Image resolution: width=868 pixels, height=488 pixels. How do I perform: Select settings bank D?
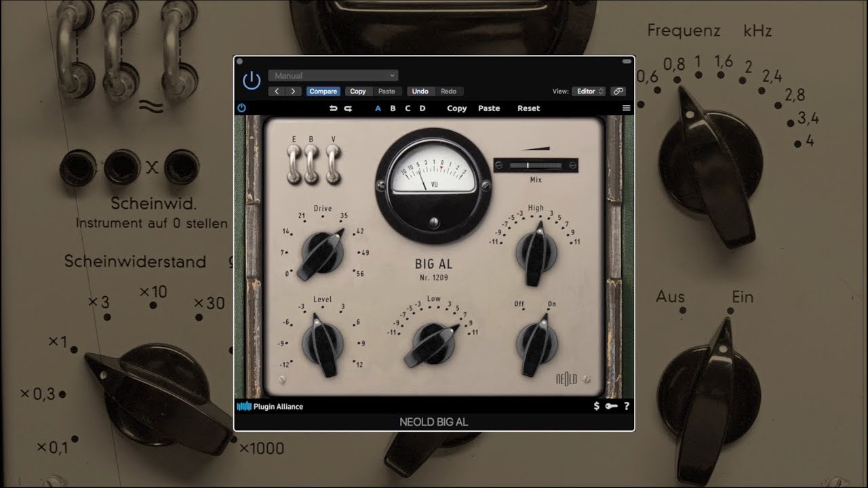422,108
